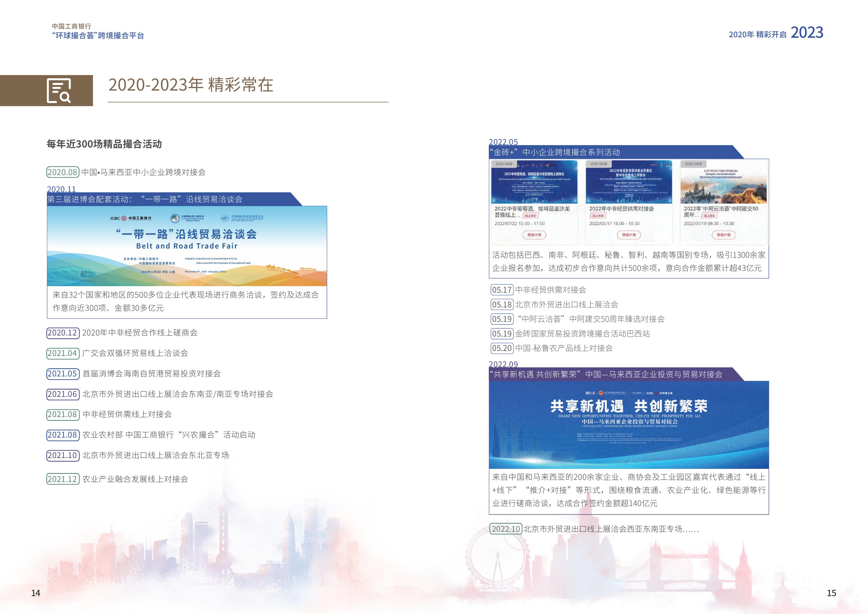Click 查看详情 on the 中阿云洽荟 card
The height and width of the screenshot is (614, 868).
point(723,235)
